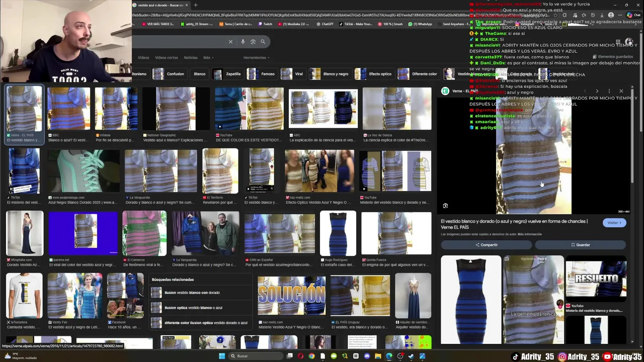Click the Windows taskbar search box
The height and width of the screenshot is (362, 644).
257,356
